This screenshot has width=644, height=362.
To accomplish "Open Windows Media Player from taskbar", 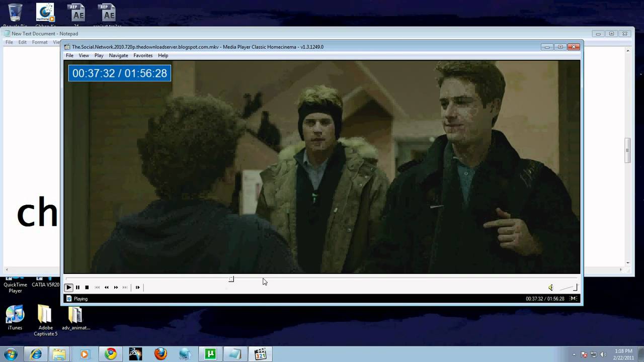I will pos(84,354).
